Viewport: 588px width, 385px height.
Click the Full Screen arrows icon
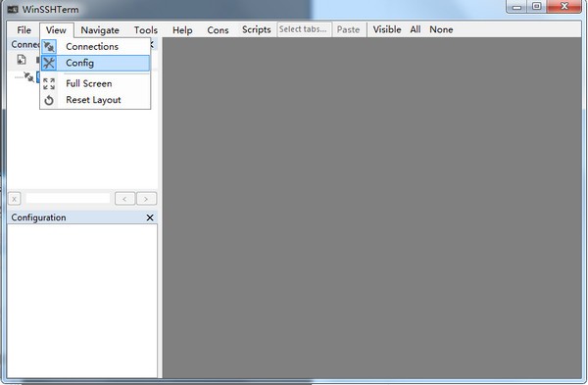[x=49, y=83]
